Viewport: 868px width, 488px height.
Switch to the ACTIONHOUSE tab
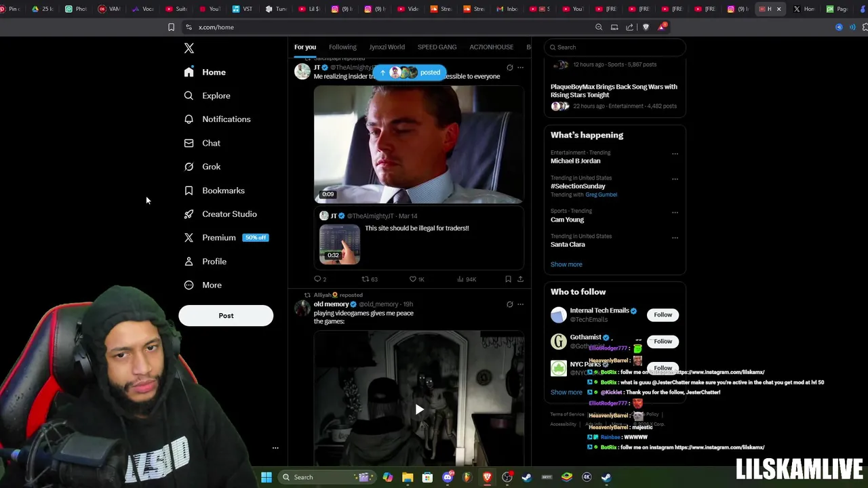point(491,47)
